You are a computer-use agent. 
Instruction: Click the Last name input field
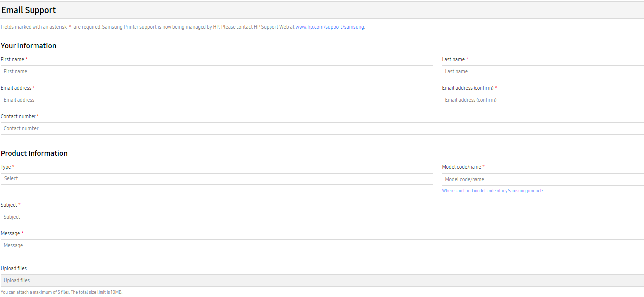click(542, 71)
